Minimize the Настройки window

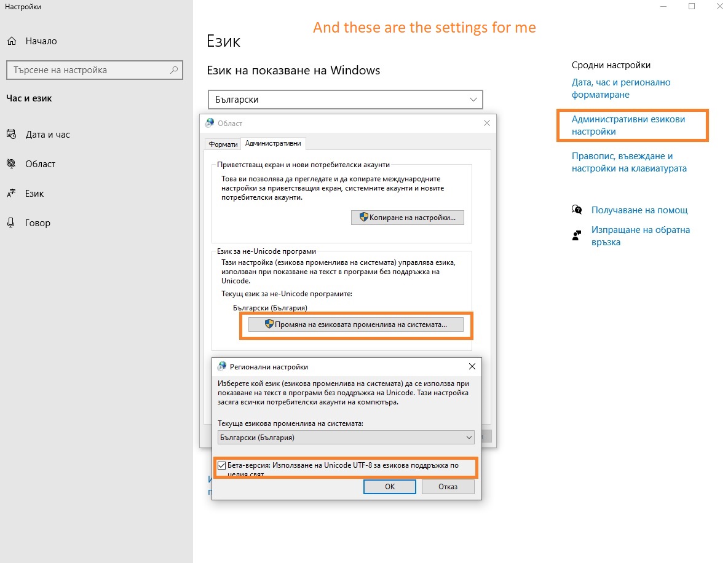[x=663, y=7]
